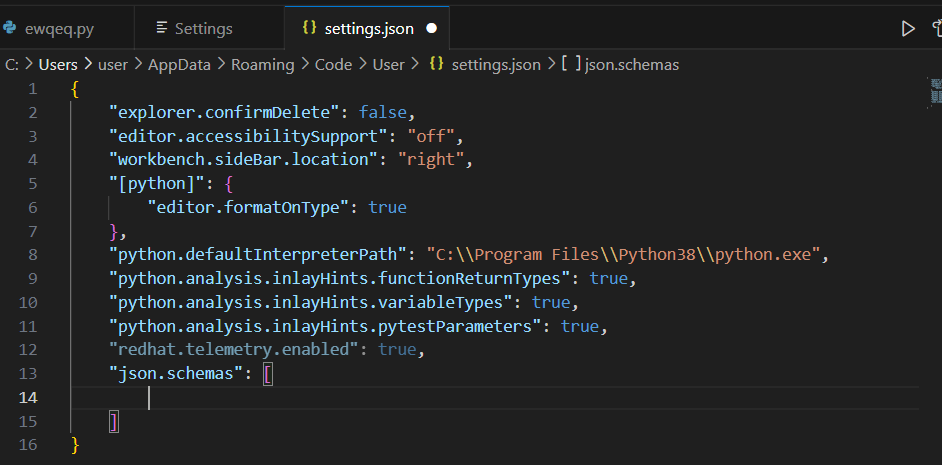Click line number 8 in the gutter
Screen dimensions: 942x465
click(32, 255)
